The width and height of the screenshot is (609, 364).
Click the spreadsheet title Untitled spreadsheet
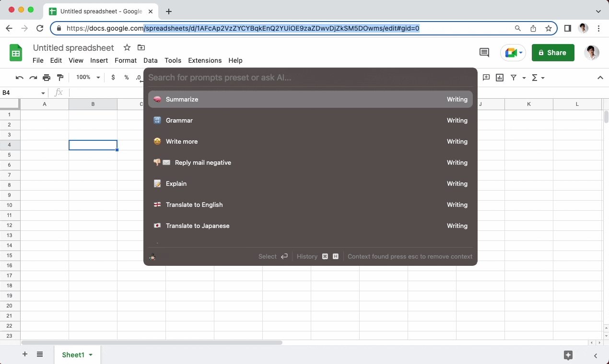pos(73,48)
